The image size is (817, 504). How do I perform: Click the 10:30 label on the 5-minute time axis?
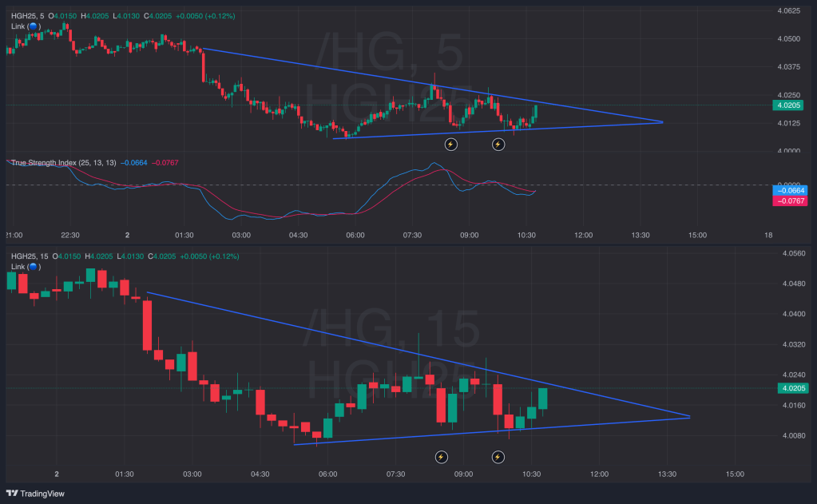point(525,235)
